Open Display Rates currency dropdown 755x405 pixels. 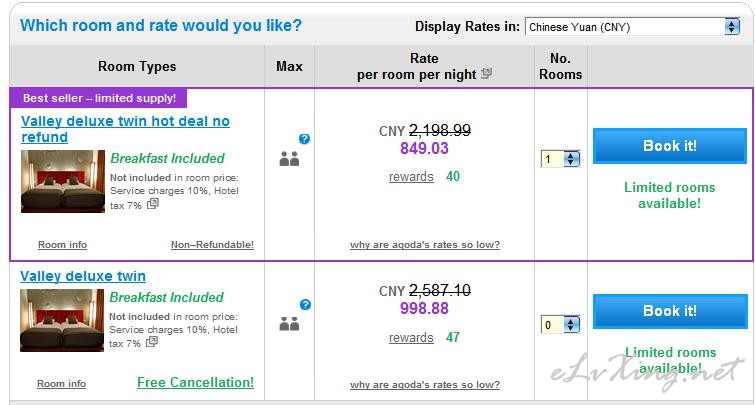tap(632, 27)
